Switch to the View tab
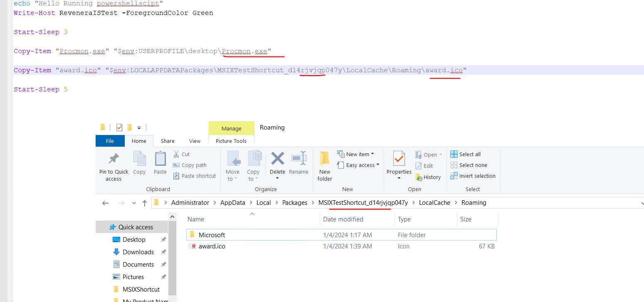This screenshot has width=644, height=302. coord(194,141)
